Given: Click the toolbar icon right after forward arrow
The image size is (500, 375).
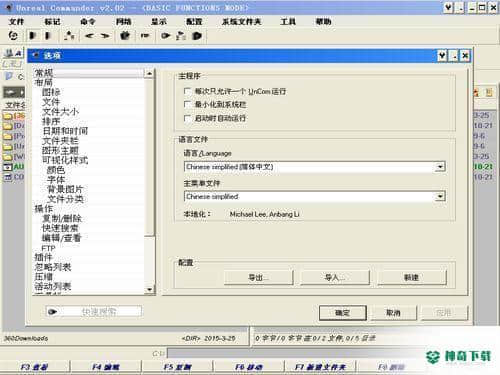Looking at the screenshot, I should click(125, 35).
